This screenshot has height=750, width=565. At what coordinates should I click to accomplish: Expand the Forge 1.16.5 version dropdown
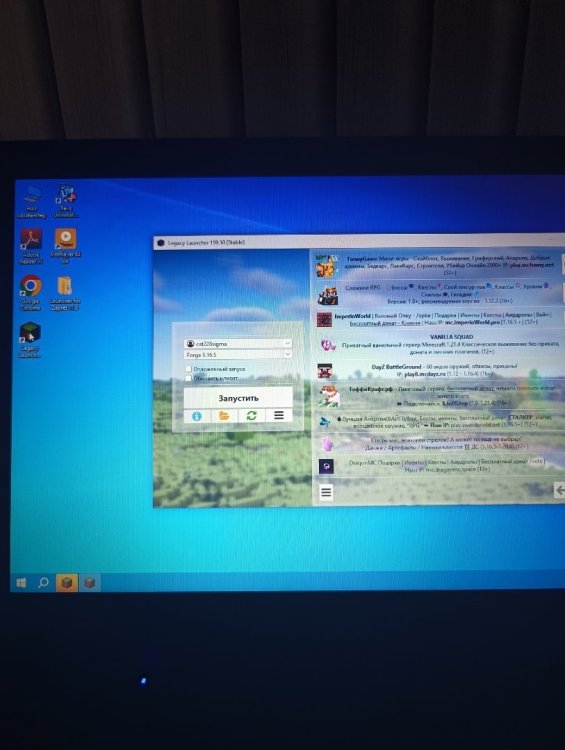point(238,355)
